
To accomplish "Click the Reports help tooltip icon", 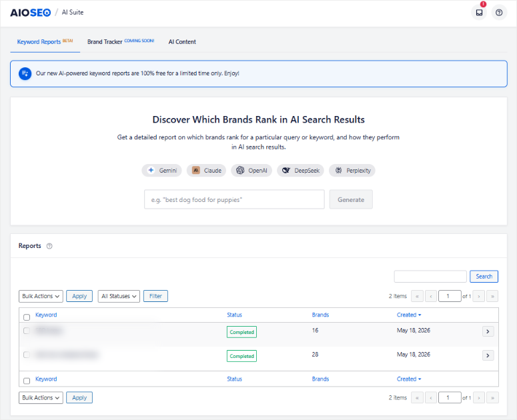I will pyautogui.click(x=49, y=246).
